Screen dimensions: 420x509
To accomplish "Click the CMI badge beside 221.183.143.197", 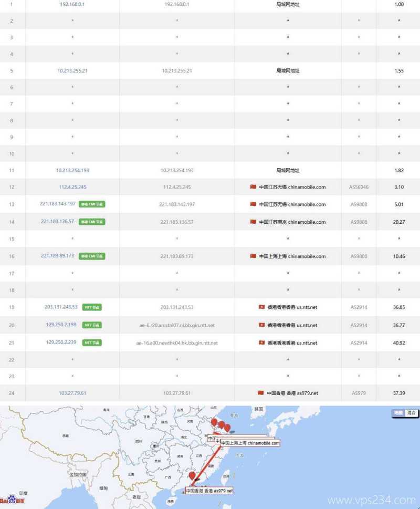I will click(x=92, y=204).
